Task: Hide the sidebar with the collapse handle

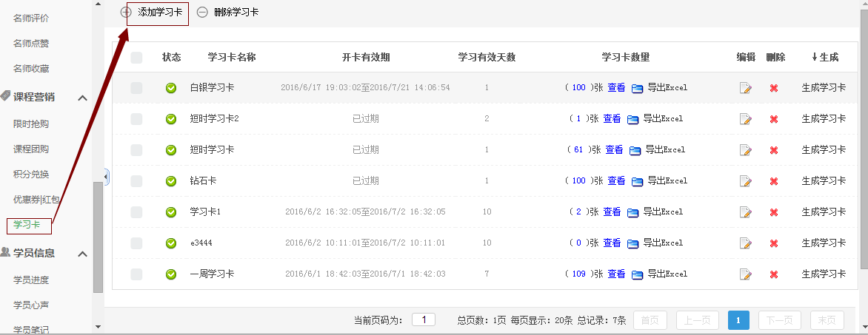Action: [x=107, y=177]
